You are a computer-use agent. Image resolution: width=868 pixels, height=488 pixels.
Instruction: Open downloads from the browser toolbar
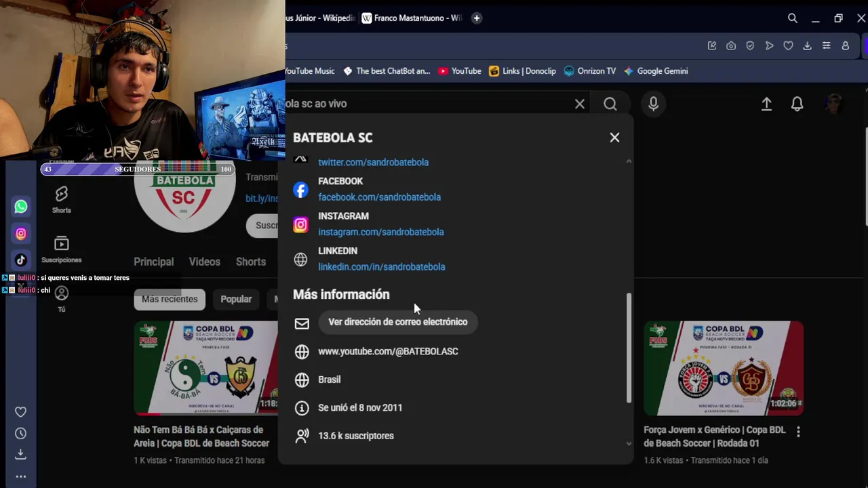click(x=807, y=46)
